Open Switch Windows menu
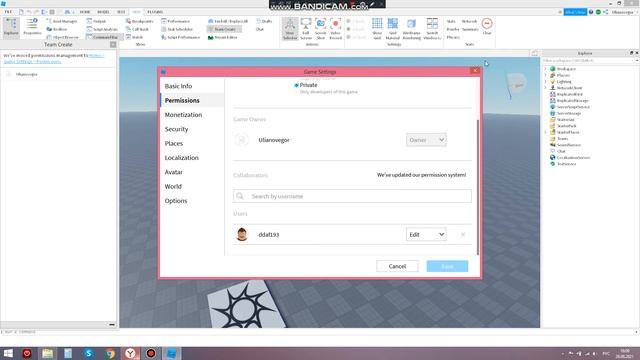This screenshot has height=360, width=640. coord(432,29)
